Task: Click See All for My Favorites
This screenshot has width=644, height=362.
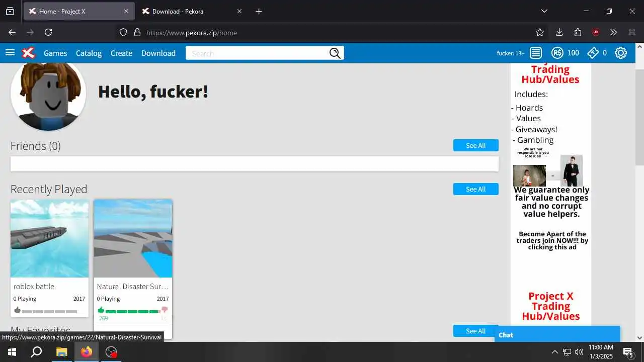Action: click(475, 331)
